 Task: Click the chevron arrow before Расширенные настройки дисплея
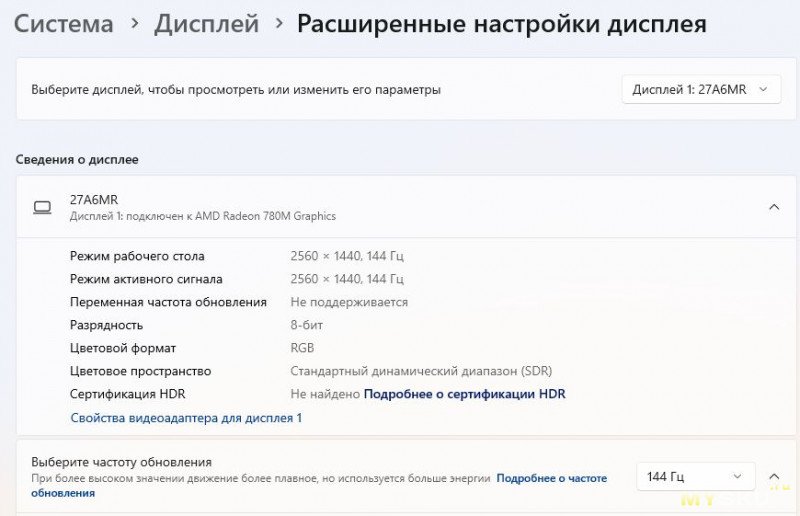[279, 23]
